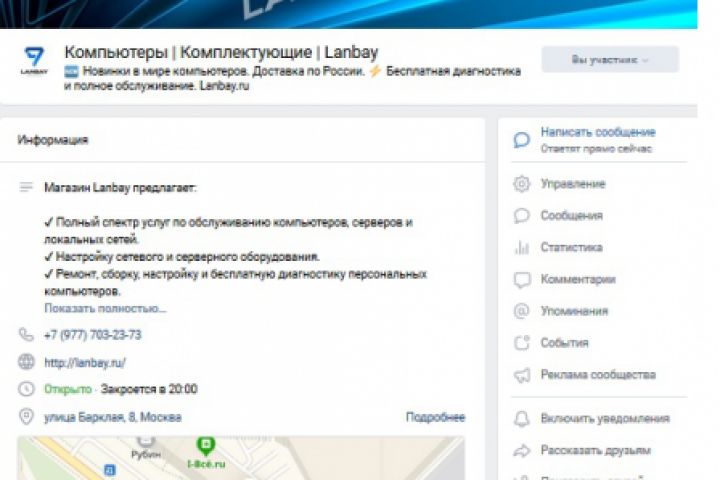This screenshot has height=480, width=720.
Task: Click the description lines icon beside 'Магазин Lanbay'
Action: [x=26, y=187]
